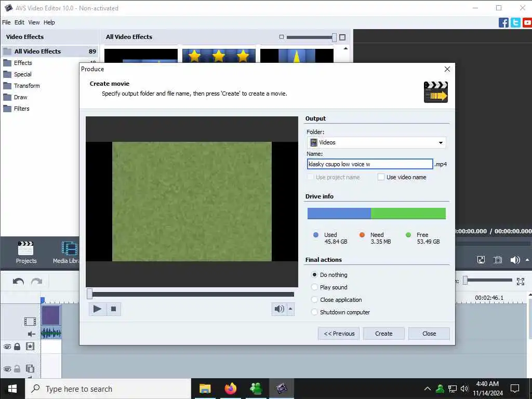
Task: Click the main video track icon
Action: click(30, 321)
